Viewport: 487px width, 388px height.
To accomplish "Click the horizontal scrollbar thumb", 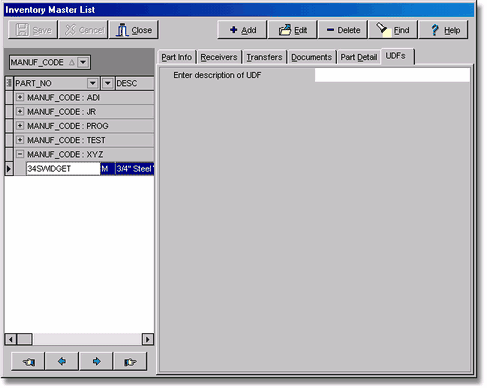I will (25, 339).
